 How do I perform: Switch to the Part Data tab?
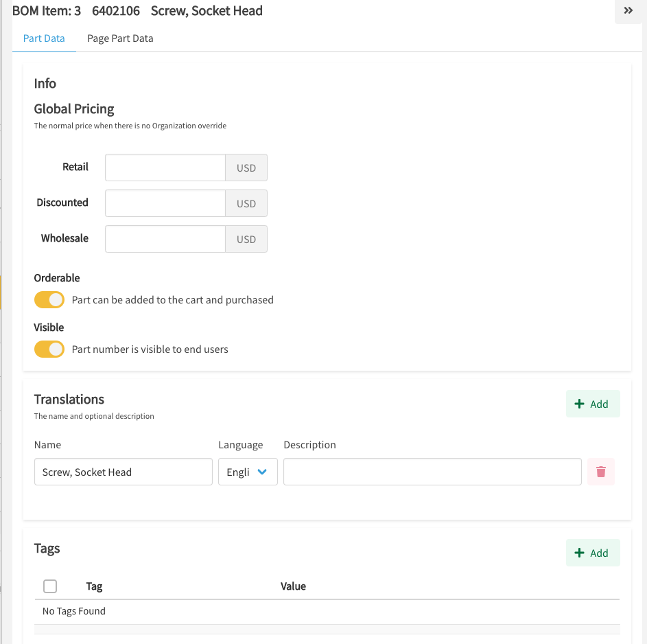[44, 38]
